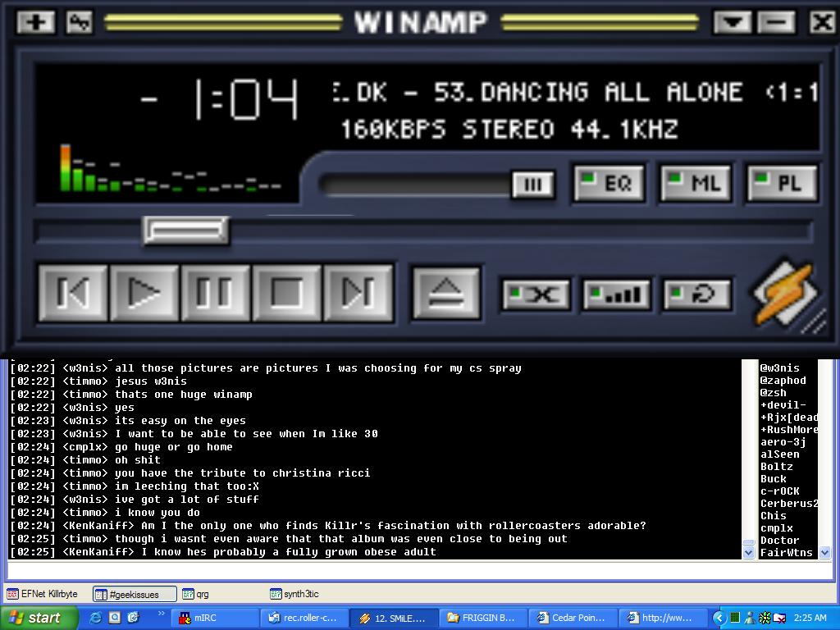Click green flower-shaped tray icon

coord(765,619)
